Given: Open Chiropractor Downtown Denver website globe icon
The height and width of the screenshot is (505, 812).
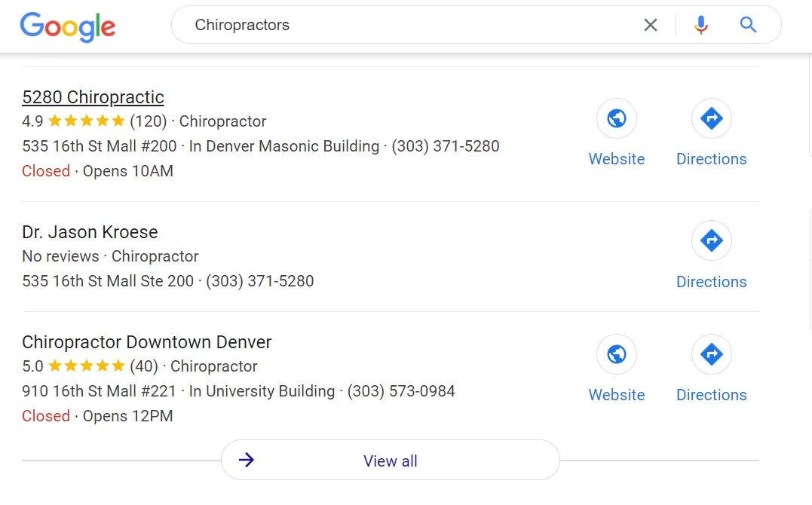Looking at the screenshot, I should pos(617,354).
